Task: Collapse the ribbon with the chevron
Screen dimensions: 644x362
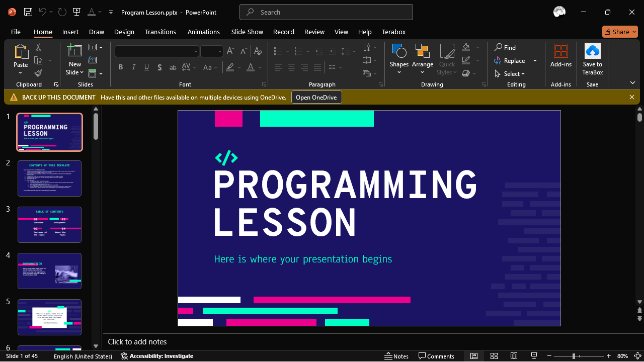Action: coord(632,83)
